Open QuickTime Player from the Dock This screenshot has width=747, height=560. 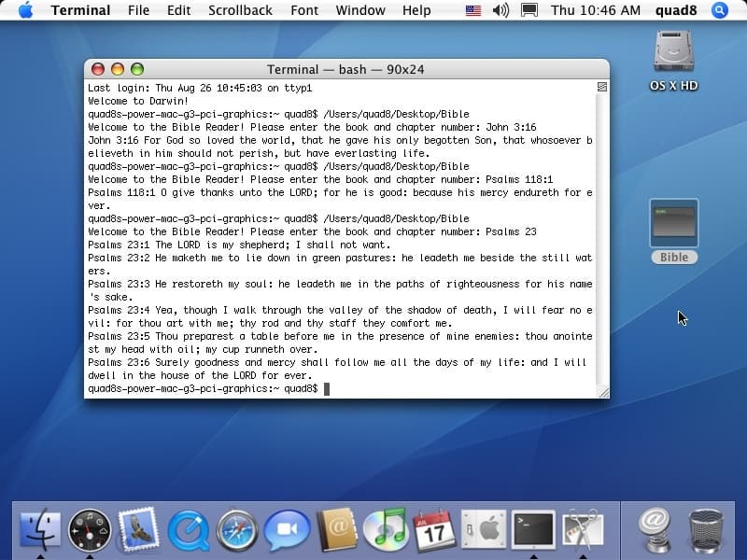(x=189, y=530)
